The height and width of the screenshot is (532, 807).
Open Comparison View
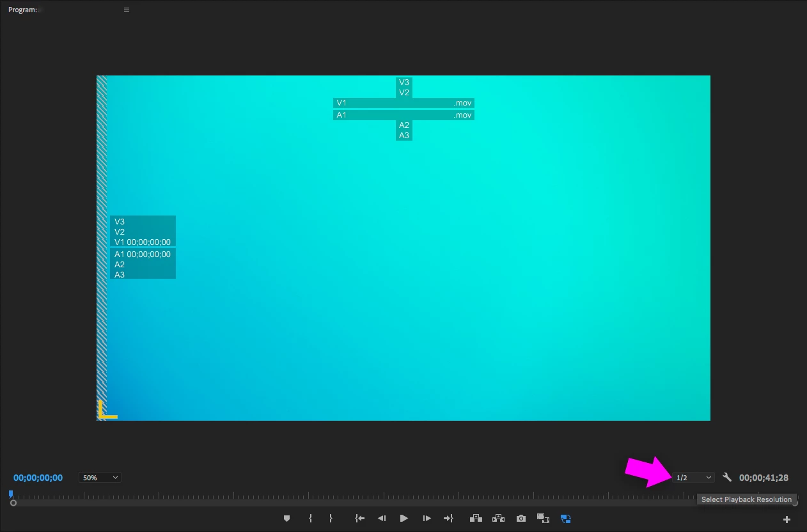[x=543, y=519]
